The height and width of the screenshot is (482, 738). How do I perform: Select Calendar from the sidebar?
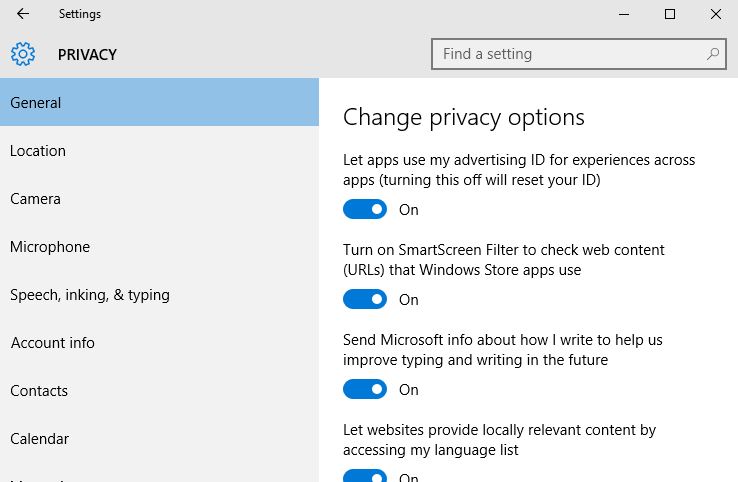[x=39, y=439]
